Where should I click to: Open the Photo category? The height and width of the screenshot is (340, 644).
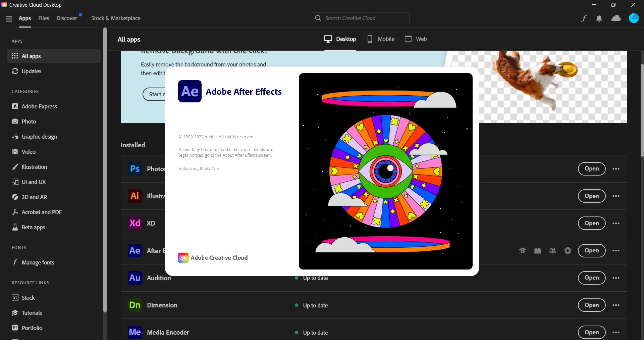[x=54, y=122]
